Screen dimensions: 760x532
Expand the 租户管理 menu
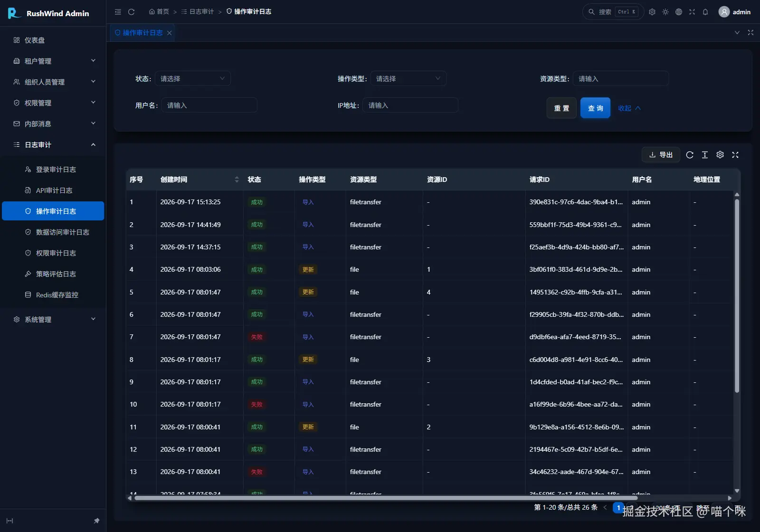[x=53, y=61]
